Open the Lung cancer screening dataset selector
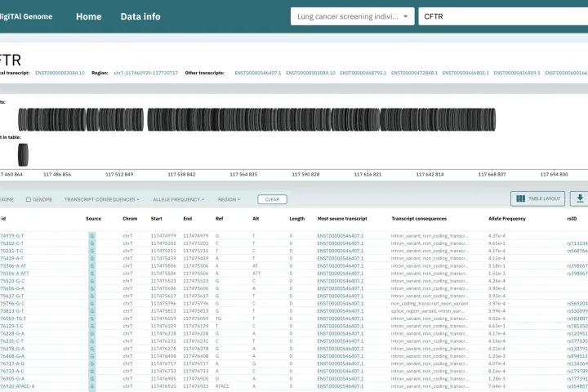This screenshot has height=392, width=588. pyautogui.click(x=352, y=16)
